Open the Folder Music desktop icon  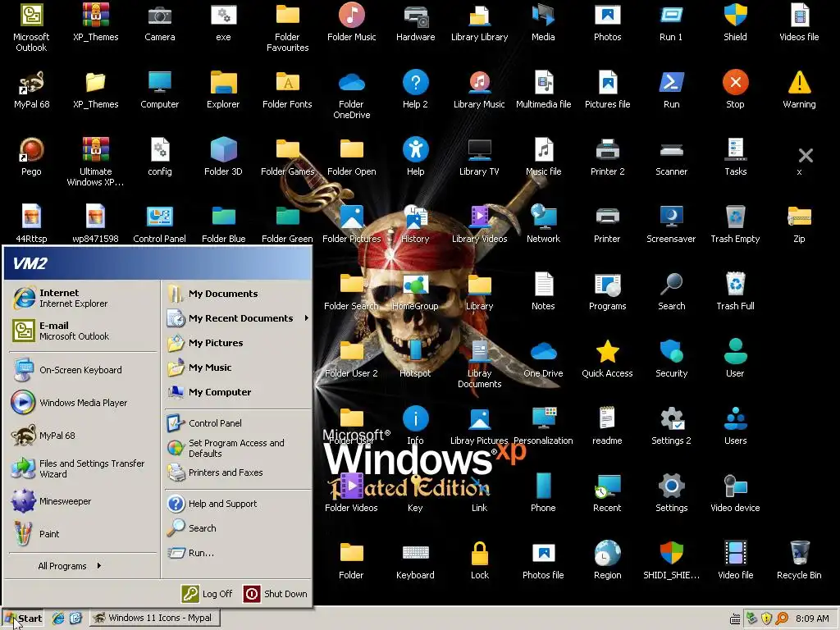tap(351, 23)
